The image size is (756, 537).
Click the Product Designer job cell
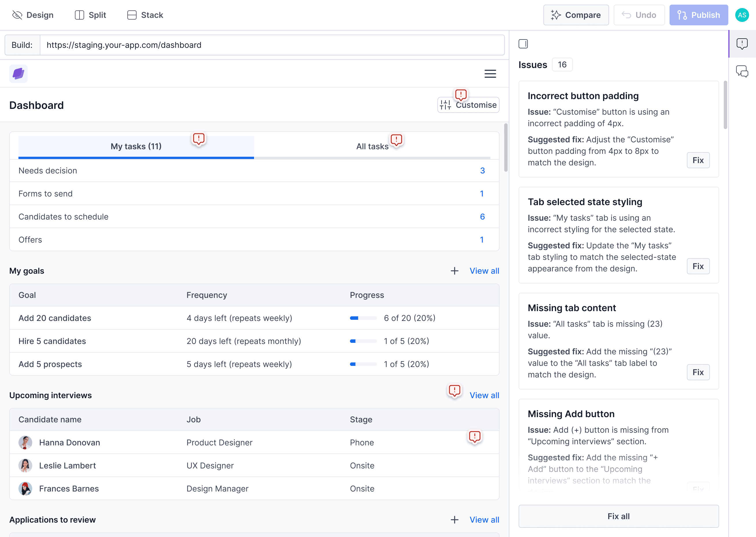219,443
